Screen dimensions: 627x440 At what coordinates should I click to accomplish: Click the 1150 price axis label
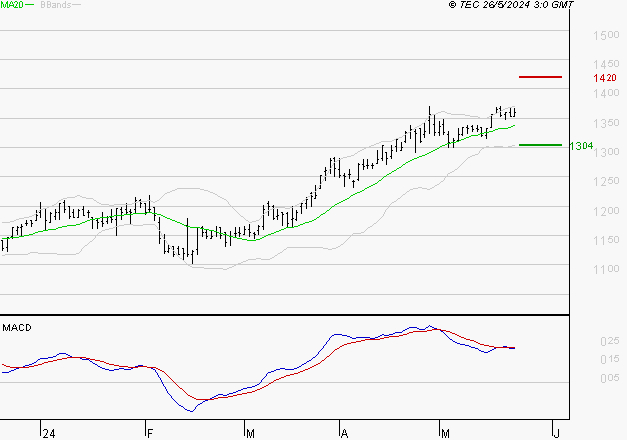tap(606, 240)
